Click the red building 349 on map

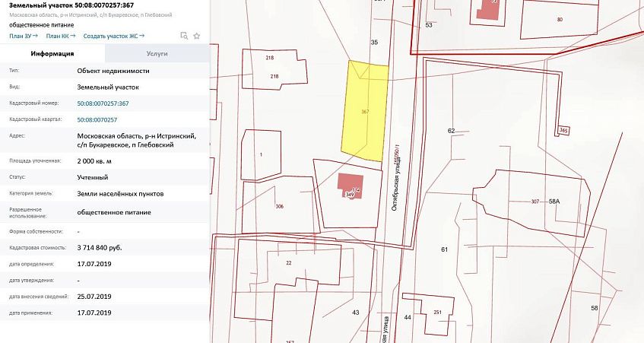351,185
